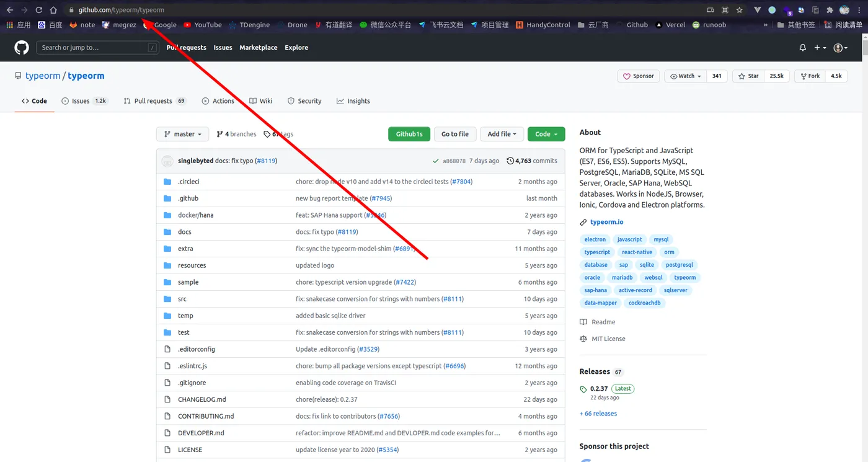Viewport: 868px width, 462px height.
Task: Open the sample folder name
Action: click(x=188, y=282)
